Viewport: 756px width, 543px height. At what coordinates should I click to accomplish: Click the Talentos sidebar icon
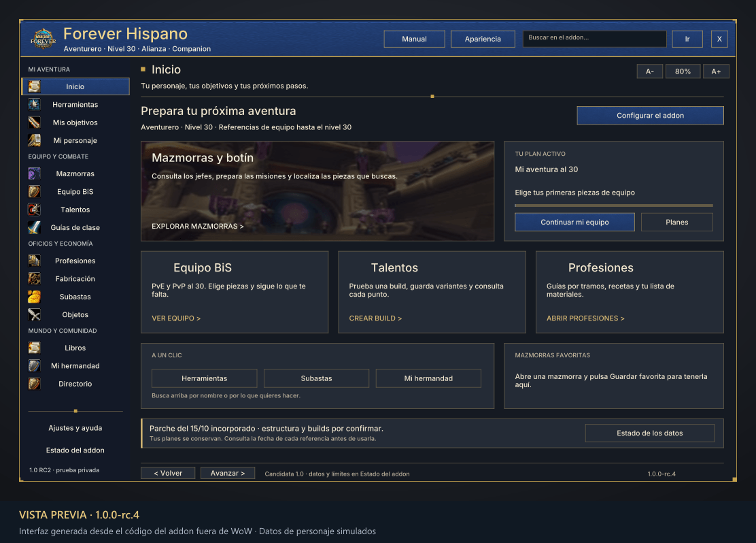34,210
